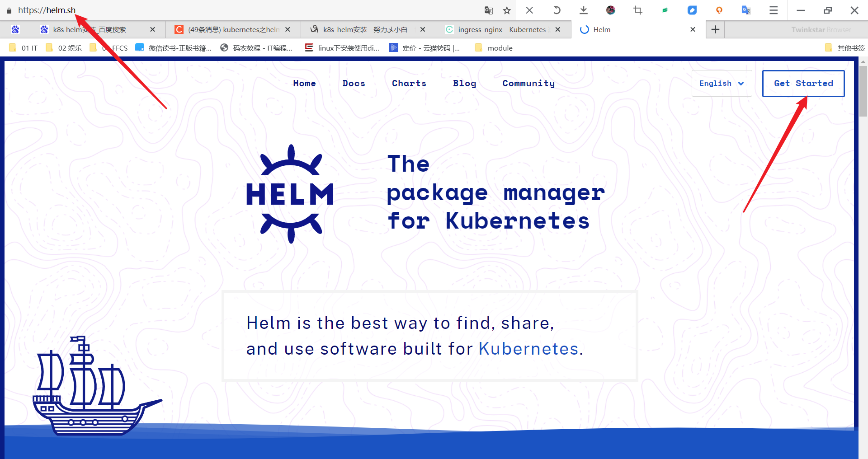This screenshot has height=459, width=868.
Task: Open the 01 IT bookmark folder
Action: 24,48
